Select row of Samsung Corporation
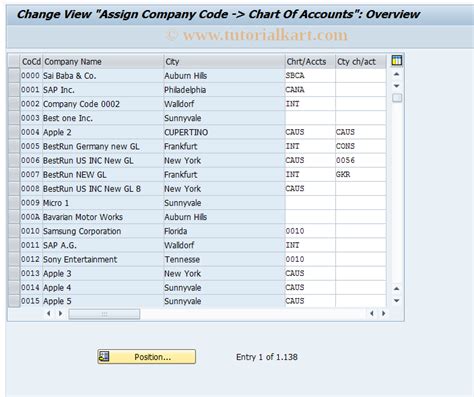 14,231
